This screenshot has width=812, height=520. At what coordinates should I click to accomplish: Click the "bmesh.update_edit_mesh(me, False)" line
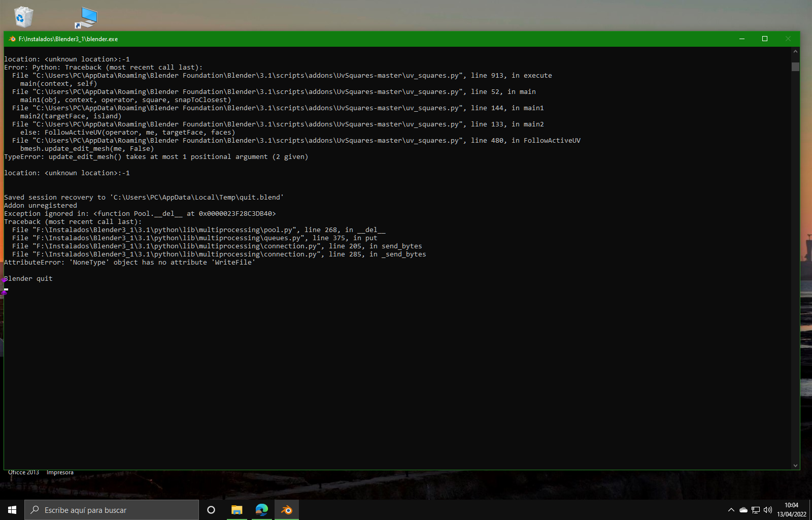[x=87, y=149]
